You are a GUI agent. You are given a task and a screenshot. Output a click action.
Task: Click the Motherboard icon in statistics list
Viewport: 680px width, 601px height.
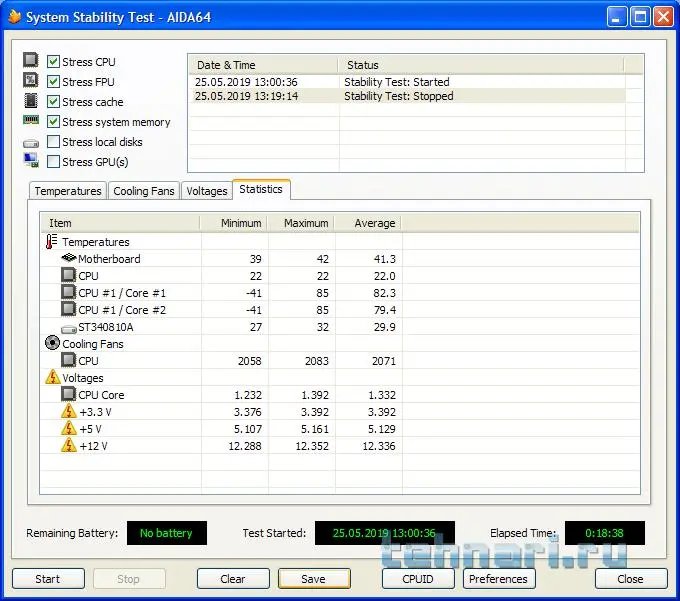point(68,259)
